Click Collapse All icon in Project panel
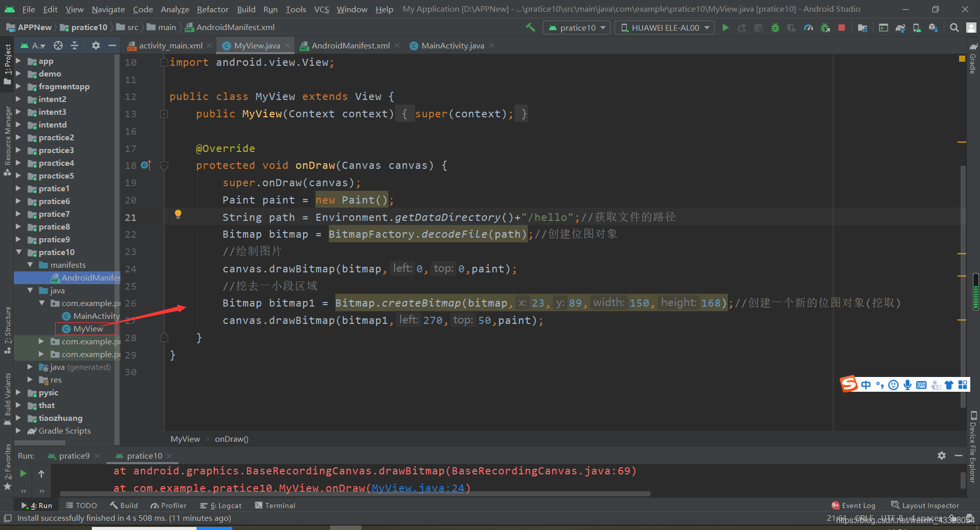 point(75,45)
